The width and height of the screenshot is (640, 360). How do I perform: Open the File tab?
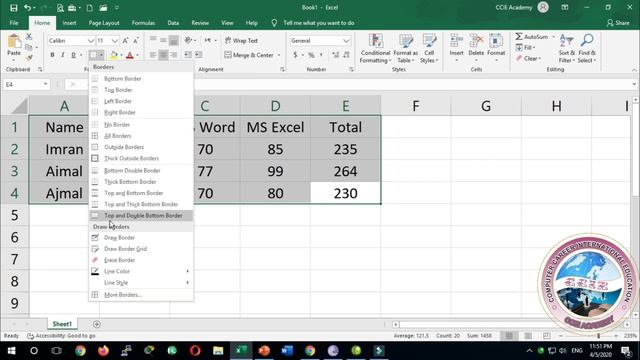point(14,23)
